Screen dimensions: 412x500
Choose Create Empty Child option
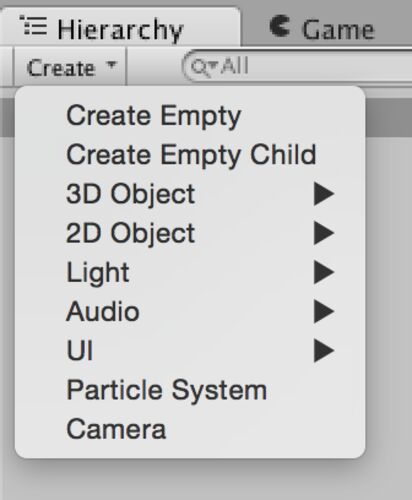190,155
